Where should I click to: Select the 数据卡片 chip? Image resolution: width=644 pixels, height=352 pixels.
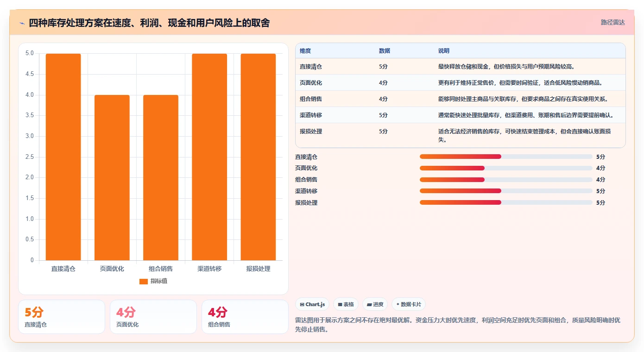pyautogui.click(x=409, y=304)
